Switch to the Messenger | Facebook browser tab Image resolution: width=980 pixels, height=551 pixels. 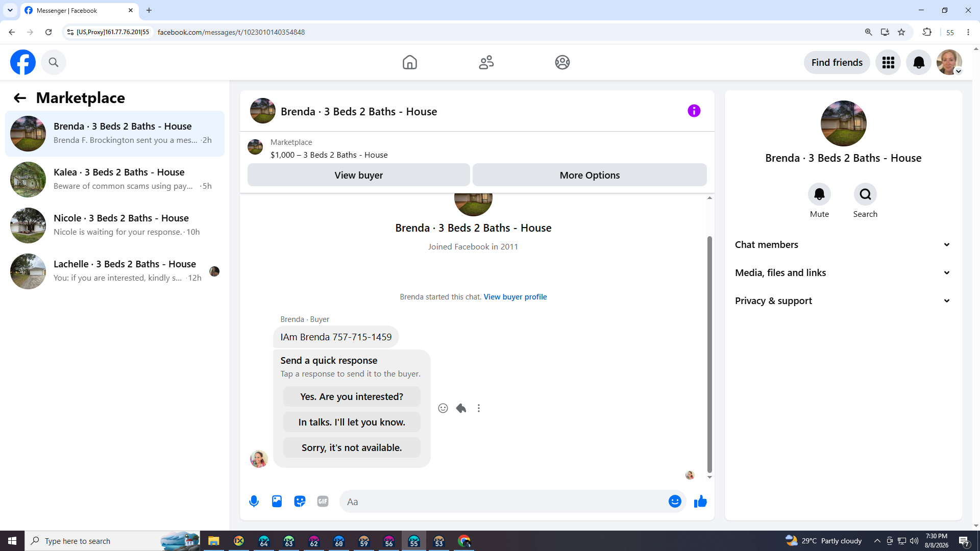79,10
